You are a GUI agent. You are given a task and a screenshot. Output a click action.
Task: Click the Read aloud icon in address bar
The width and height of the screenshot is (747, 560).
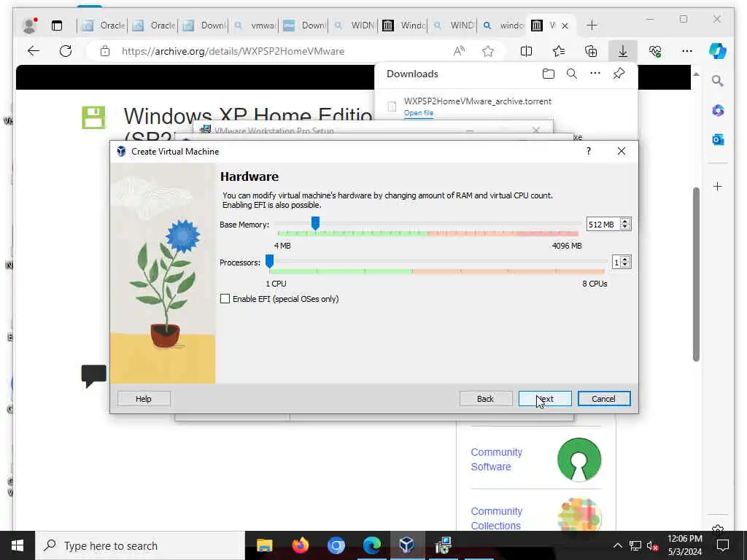click(459, 51)
